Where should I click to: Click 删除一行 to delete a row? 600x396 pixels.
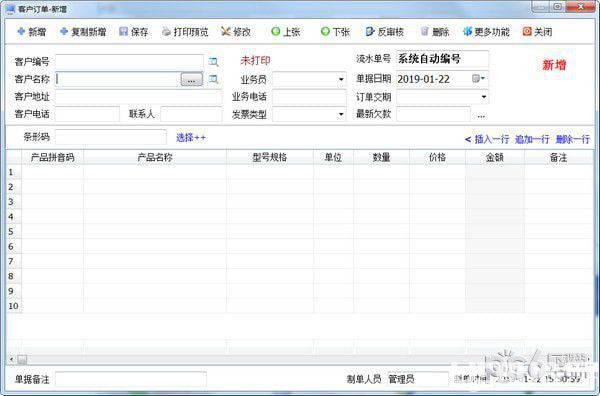tap(572, 139)
